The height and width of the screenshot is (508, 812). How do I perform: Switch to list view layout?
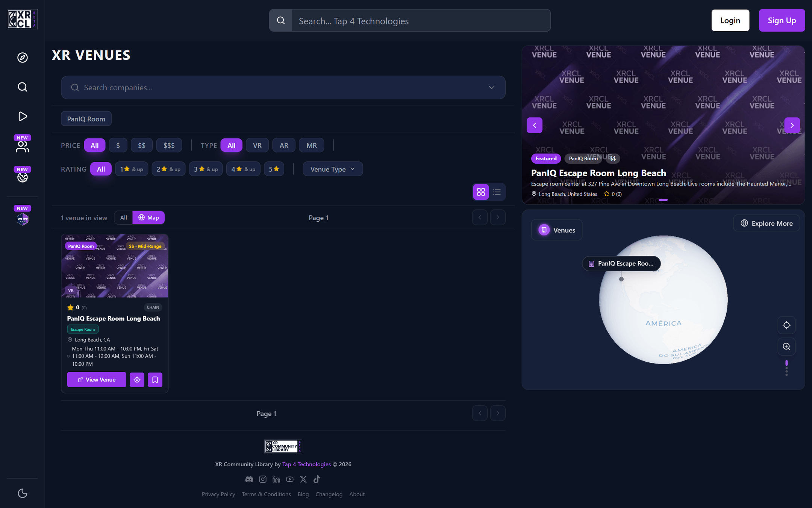coord(497,192)
